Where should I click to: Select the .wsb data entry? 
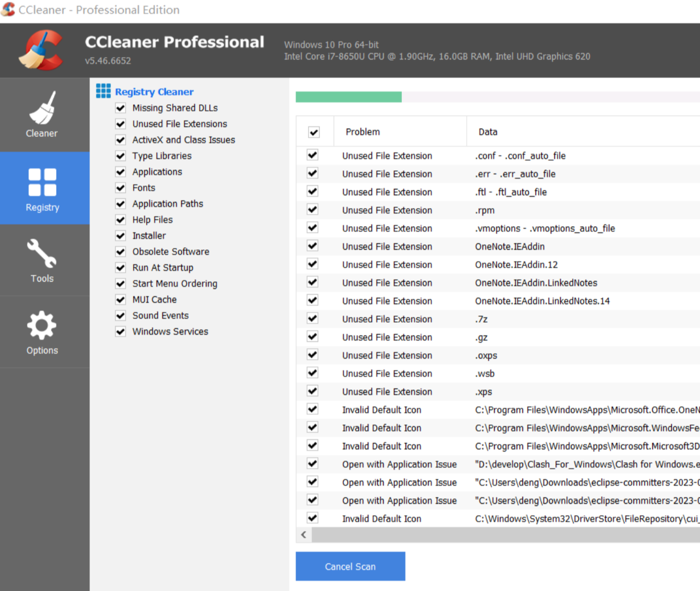click(x=485, y=374)
